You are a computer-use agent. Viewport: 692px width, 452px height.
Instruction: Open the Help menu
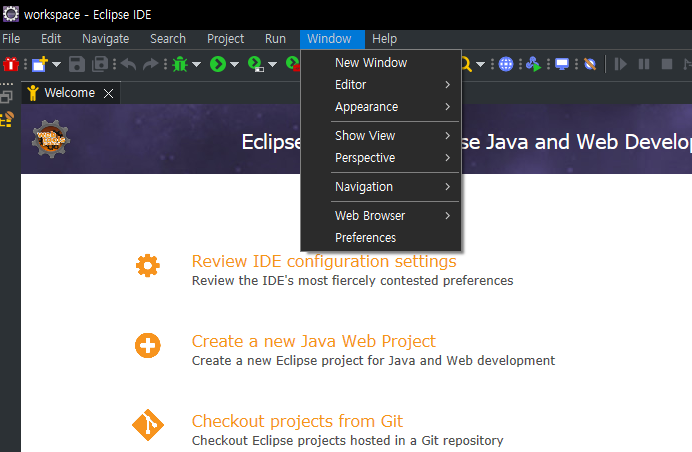(384, 39)
